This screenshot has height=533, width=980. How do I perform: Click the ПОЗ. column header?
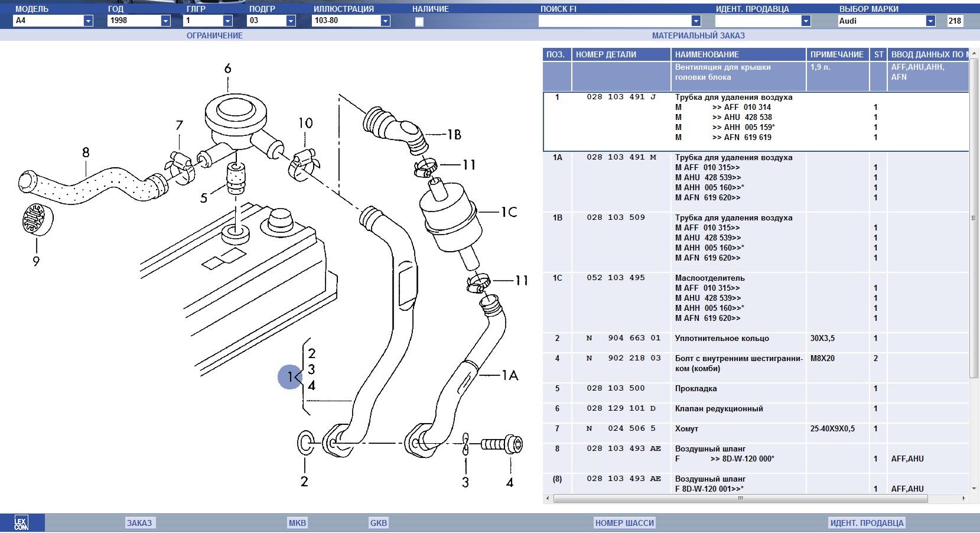[x=556, y=54]
